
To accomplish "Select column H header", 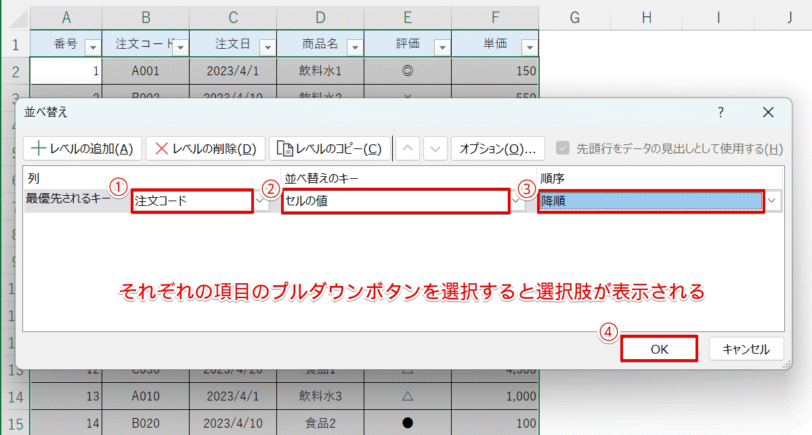I will click(646, 18).
